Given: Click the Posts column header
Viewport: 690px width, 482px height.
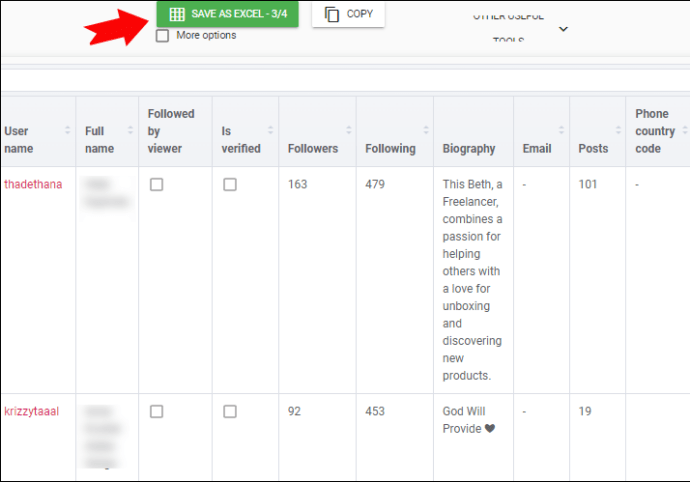Looking at the screenshot, I should tap(593, 149).
